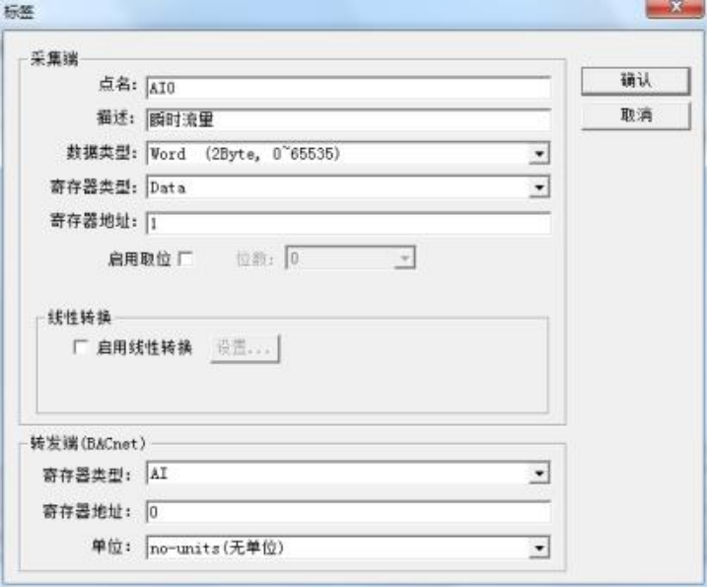Viewport: 707px width, 588px height.
Task: Click the 取消 cancel button
Action: point(635,115)
